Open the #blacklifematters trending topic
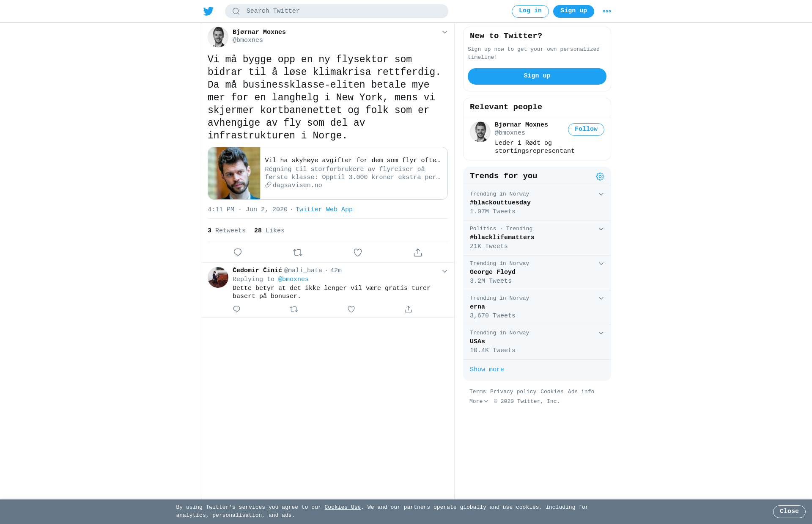This screenshot has width=812, height=524. pos(537,238)
